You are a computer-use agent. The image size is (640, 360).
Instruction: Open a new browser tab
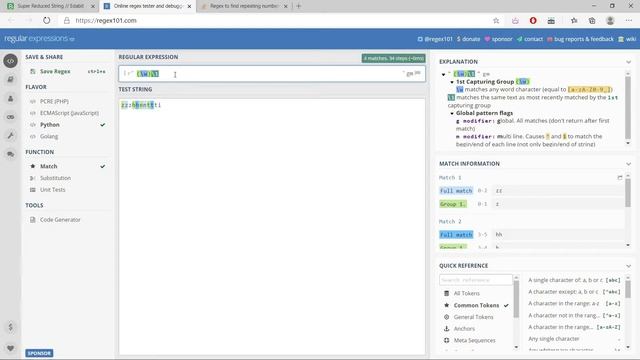click(x=299, y=6)
